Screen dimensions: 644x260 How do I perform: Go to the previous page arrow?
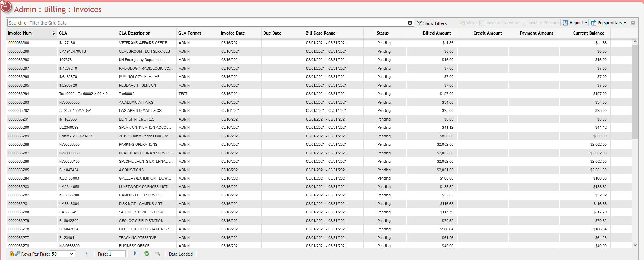coord(86,254)
